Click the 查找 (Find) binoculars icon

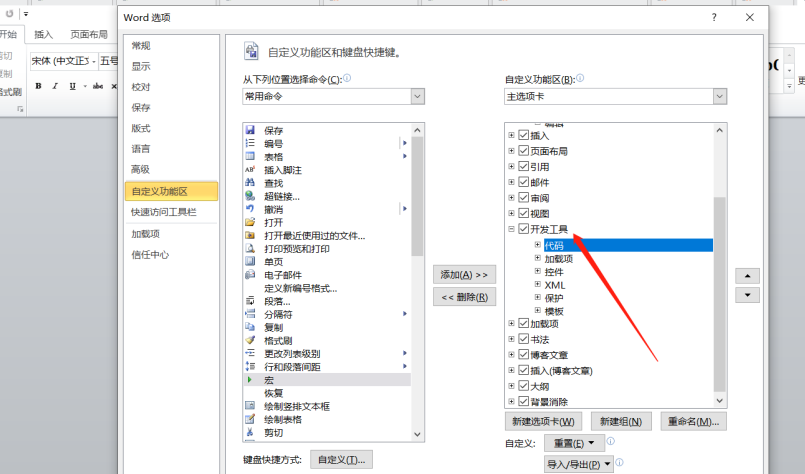point(250,183)
